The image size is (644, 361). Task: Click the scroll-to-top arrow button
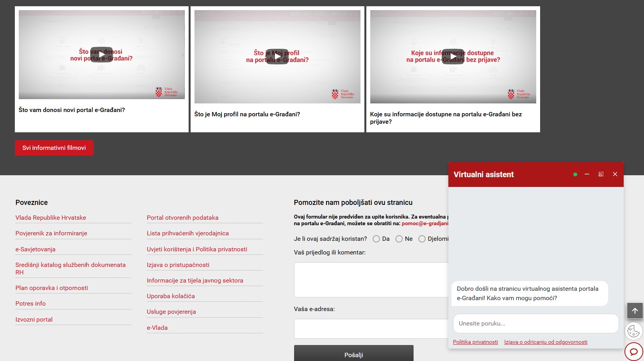tap(635, 311)
